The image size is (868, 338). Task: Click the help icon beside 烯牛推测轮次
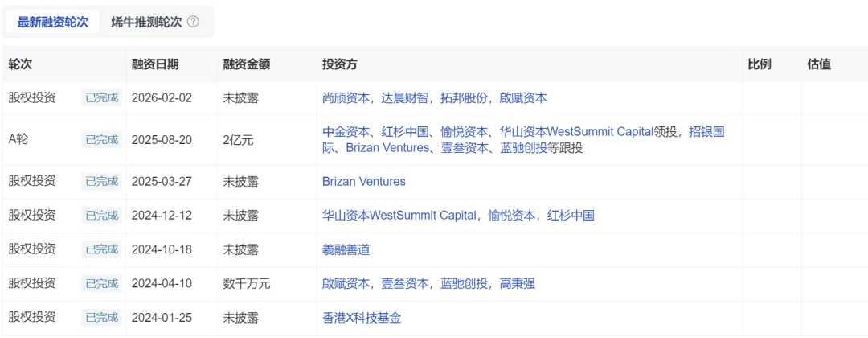pos(193,22)
